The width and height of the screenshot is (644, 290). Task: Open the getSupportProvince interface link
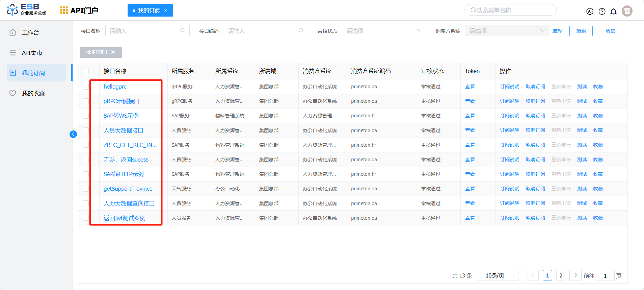pos(128,189)
